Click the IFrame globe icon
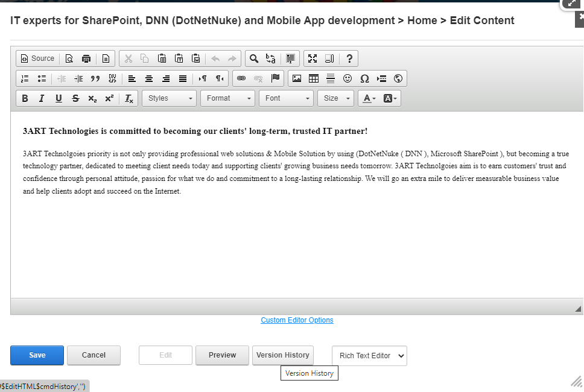Image resolution: width=584 pixels, height=392 pixels. coord(398,78)
